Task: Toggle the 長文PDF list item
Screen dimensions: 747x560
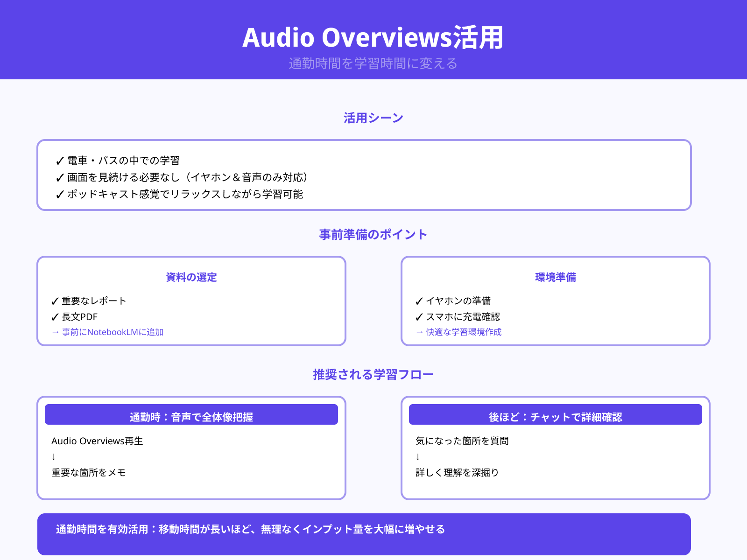Action: click(x=80, y=317)
